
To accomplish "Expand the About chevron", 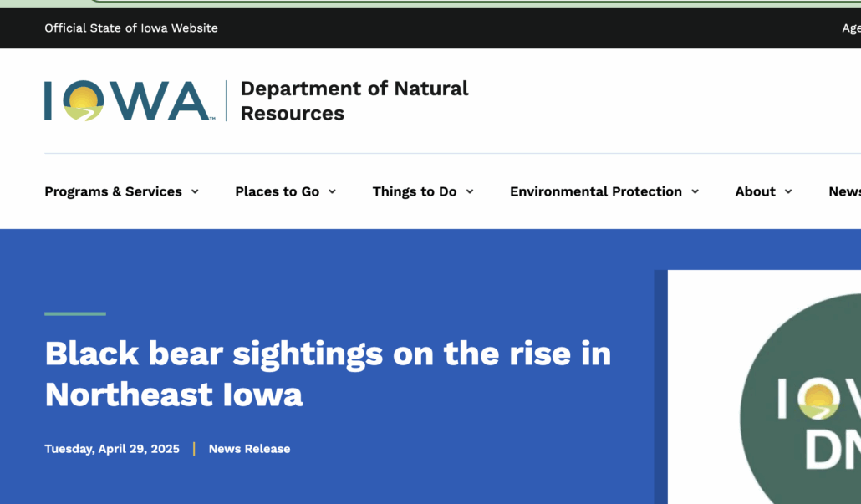I will (788, 191).
